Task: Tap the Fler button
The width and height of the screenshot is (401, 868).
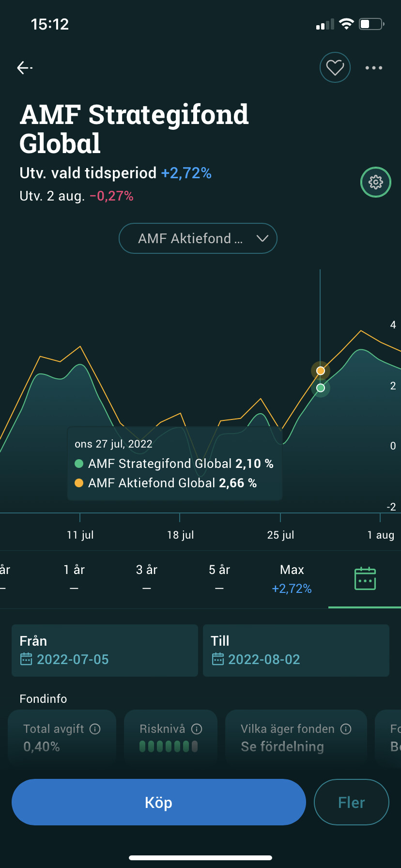Action: (x=351, y=802)
